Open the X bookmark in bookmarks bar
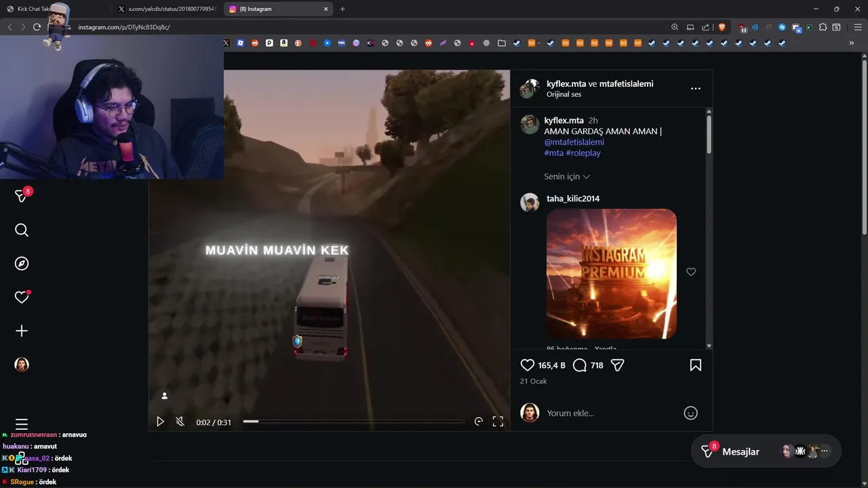868x488 pixels. click(x=226, y=43)
